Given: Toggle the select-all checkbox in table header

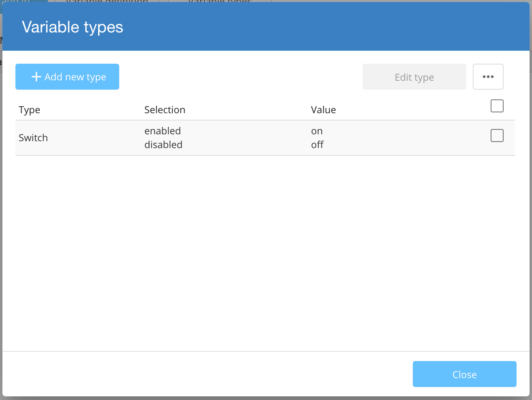Looking at the screenshot, I should pos(497,106).
